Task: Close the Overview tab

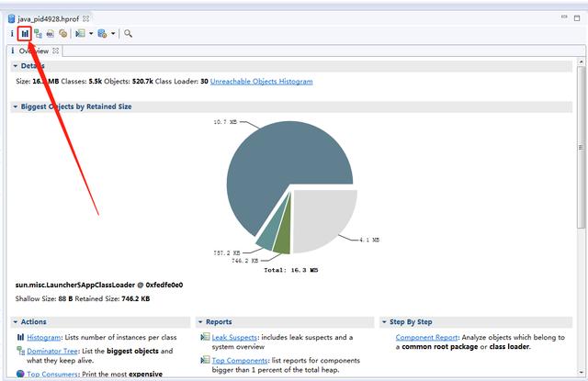Action: [x=55, y=50]
